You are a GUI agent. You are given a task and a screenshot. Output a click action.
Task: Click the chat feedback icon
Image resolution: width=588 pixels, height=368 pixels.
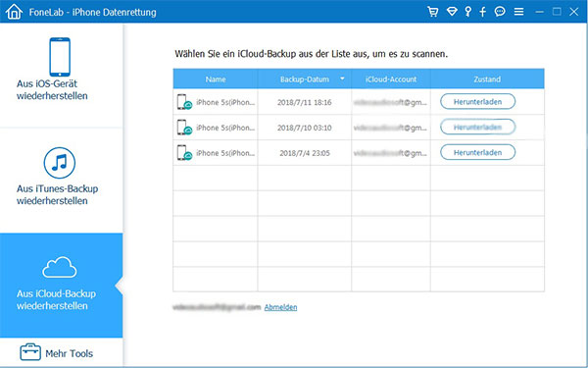(x=500, y=12)
